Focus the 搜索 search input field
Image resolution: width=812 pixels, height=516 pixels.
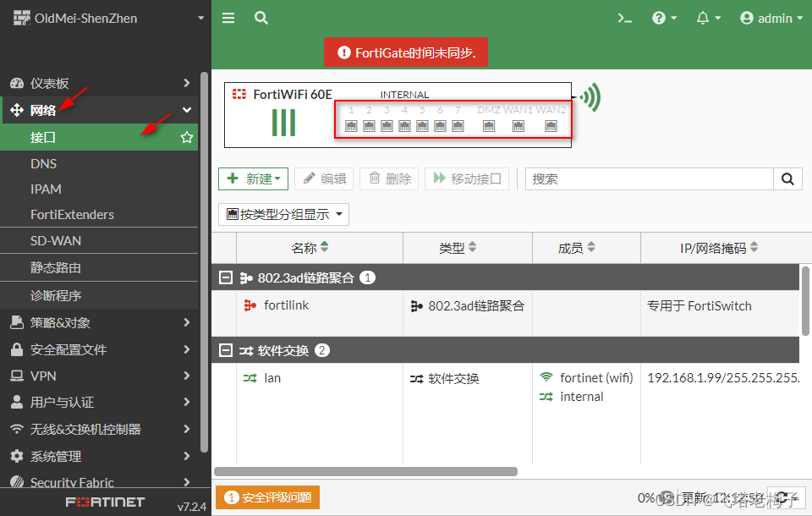coord(650,178)
